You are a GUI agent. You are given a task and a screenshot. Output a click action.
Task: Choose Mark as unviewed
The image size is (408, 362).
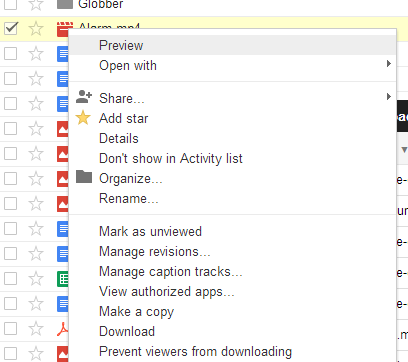pos(232,231)
